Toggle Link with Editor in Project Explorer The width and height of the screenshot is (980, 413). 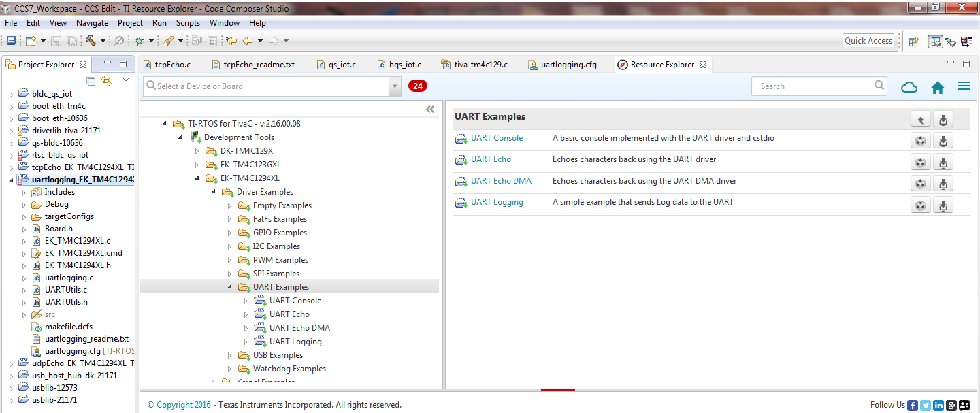[x=106, y=81]
